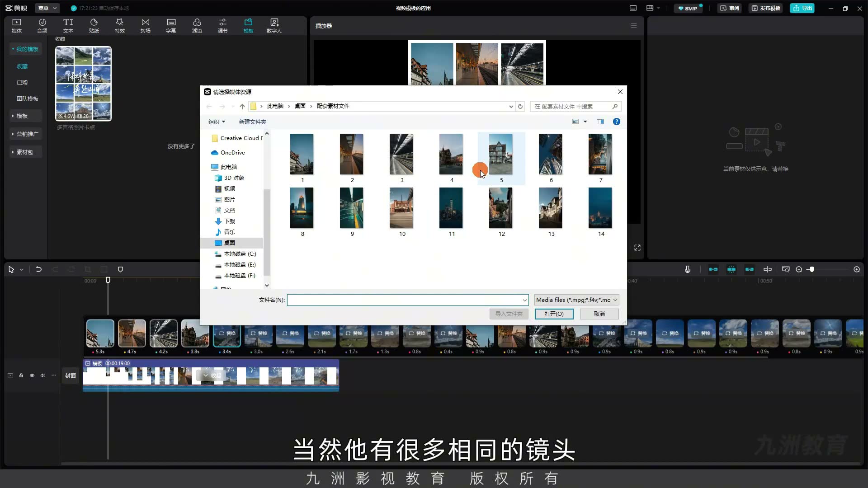
Task: Switch to 转场 (Transitions) tab
Action: point(145,26)
